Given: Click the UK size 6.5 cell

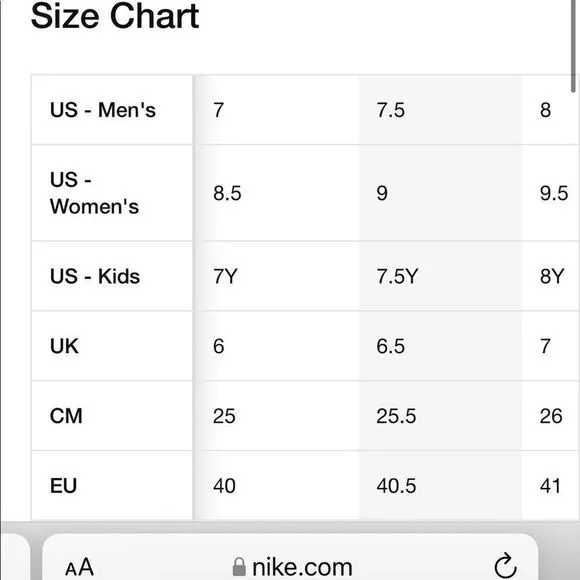Looking at the screenshot, I should point(440,346).
